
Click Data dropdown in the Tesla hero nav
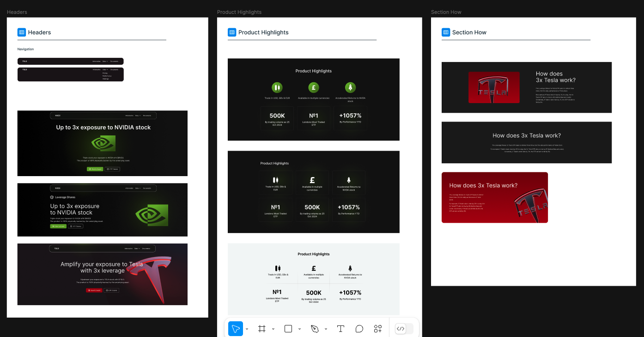point(138,249)
